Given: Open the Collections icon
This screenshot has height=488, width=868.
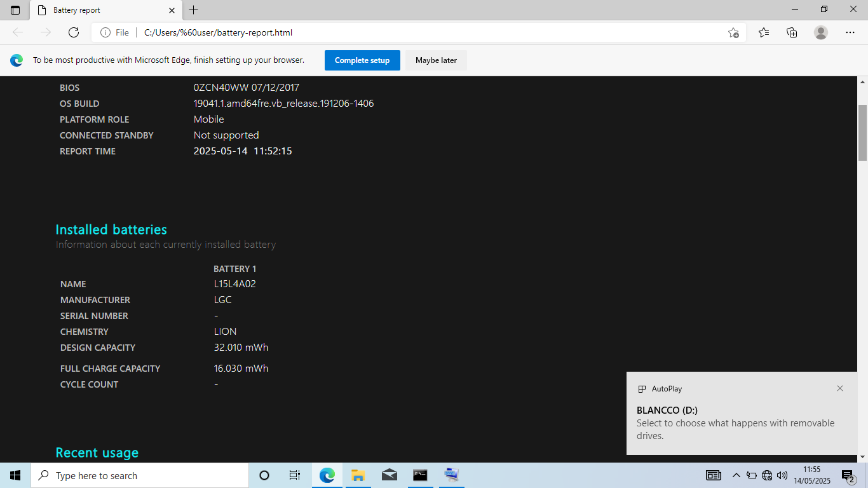Looking at the screenshot, I should (x=792, y=32).
